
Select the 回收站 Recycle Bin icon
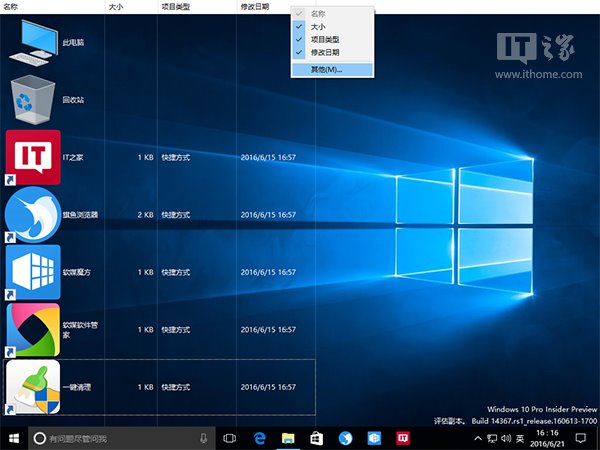click(x=33, y=100)
